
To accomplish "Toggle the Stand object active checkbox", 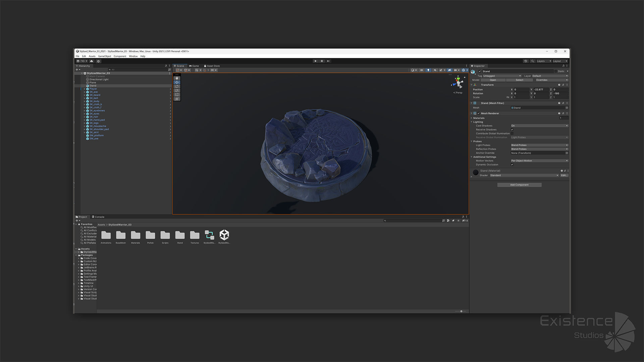I will pos(480,71).
